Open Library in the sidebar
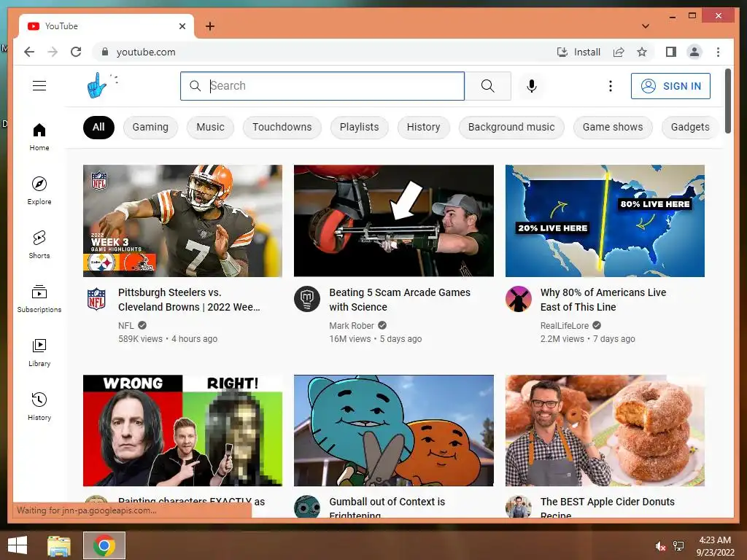Image resolution: width=747 pixels, height=560 pixels. [x=39, y=352]
